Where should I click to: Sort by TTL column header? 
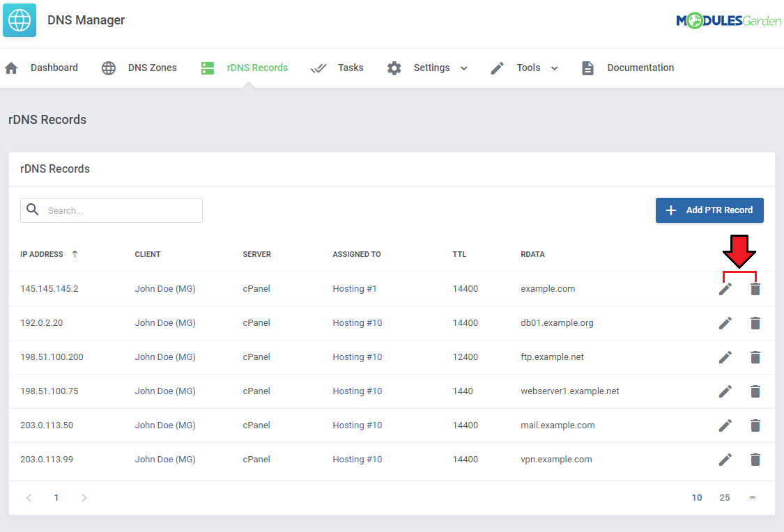point(459,254)
